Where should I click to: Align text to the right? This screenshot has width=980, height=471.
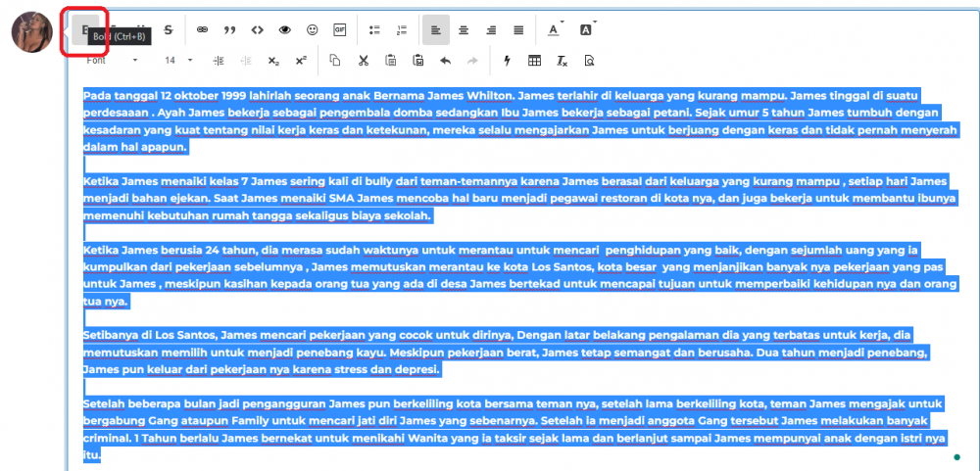(491, 30)
